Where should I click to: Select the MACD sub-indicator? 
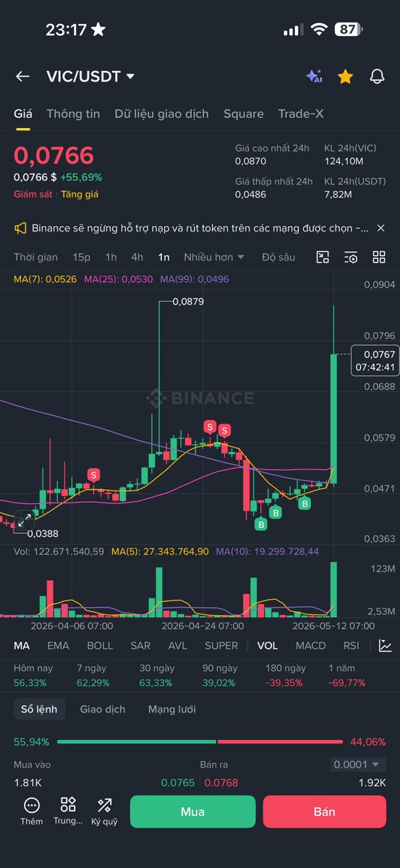(x=311, y=645)
